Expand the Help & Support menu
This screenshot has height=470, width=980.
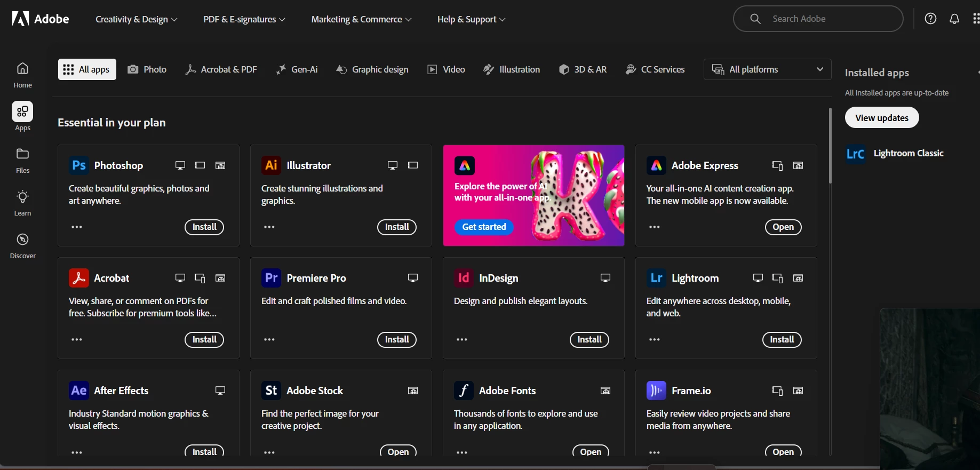tap(472, 19)
